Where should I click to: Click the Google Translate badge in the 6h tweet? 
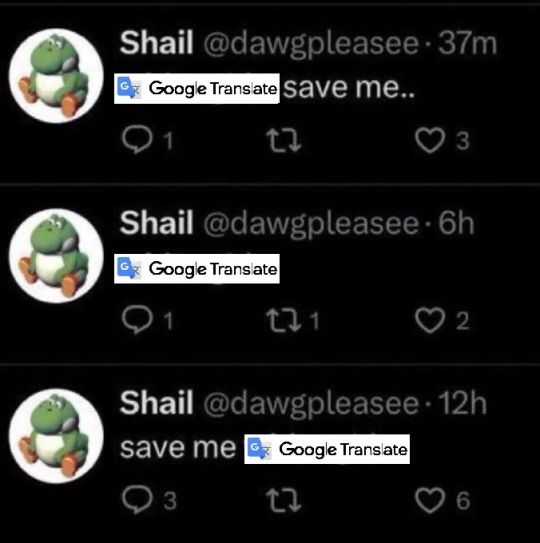[197, 269]
